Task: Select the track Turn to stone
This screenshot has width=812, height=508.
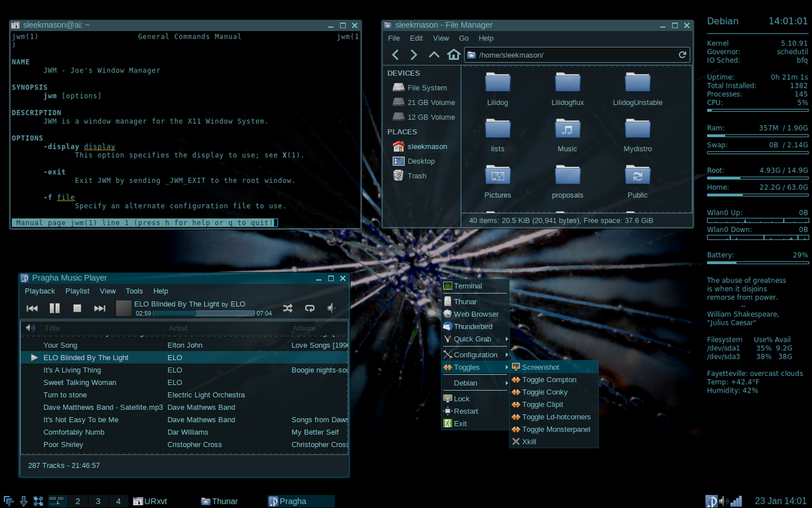Action: [185, 395]
